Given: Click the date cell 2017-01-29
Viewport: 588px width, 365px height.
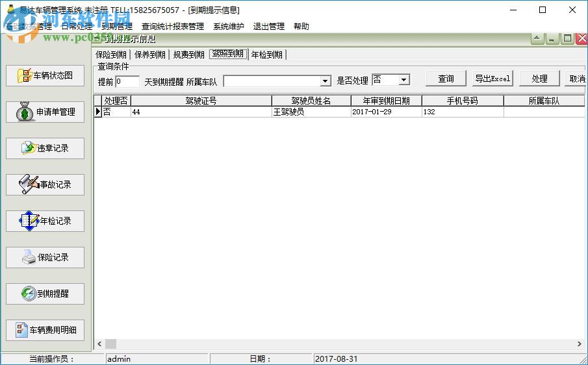Looking at the screenshot, I should pyautogui.click(x=386, y=112).
